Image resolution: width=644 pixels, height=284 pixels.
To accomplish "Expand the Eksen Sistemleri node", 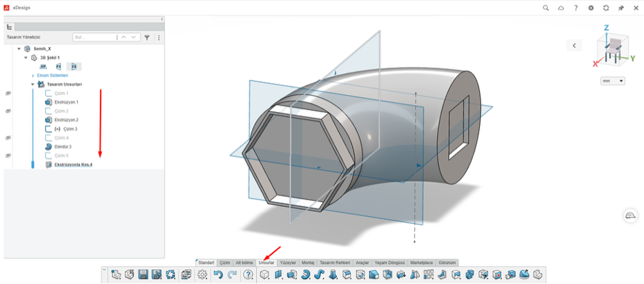I will click(x=33, y=76).
